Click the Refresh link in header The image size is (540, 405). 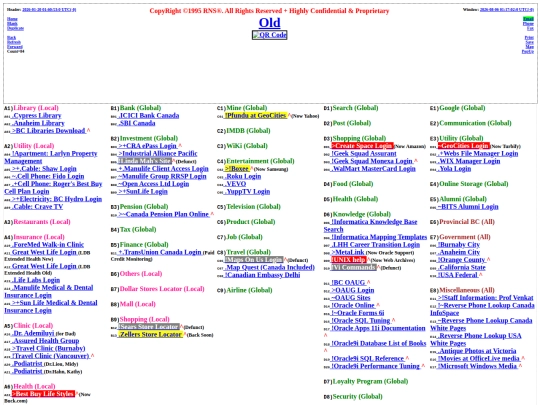coord(14,42)
